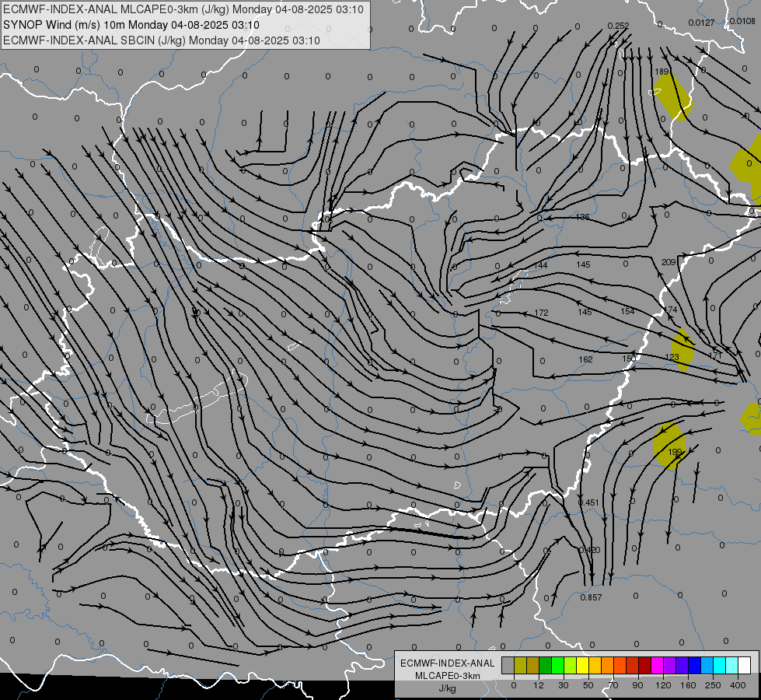Click the map value 199

point(675,452)
